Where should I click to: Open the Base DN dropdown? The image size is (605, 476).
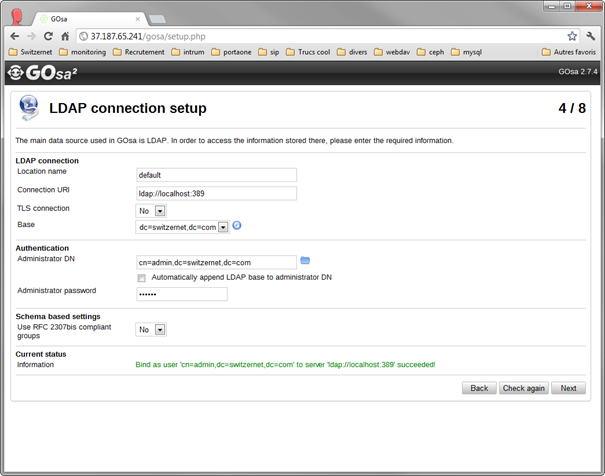(x=182, y=227)
